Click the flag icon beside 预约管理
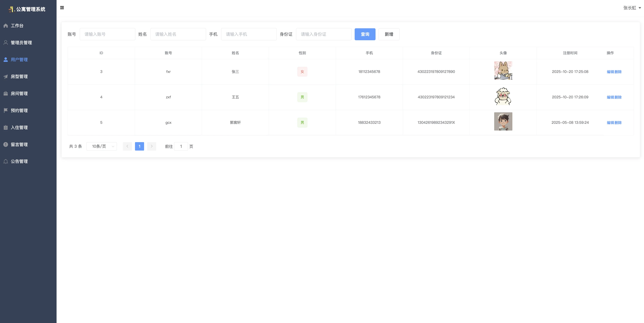Viewport: 644px width, 323px height. point(6,110)
